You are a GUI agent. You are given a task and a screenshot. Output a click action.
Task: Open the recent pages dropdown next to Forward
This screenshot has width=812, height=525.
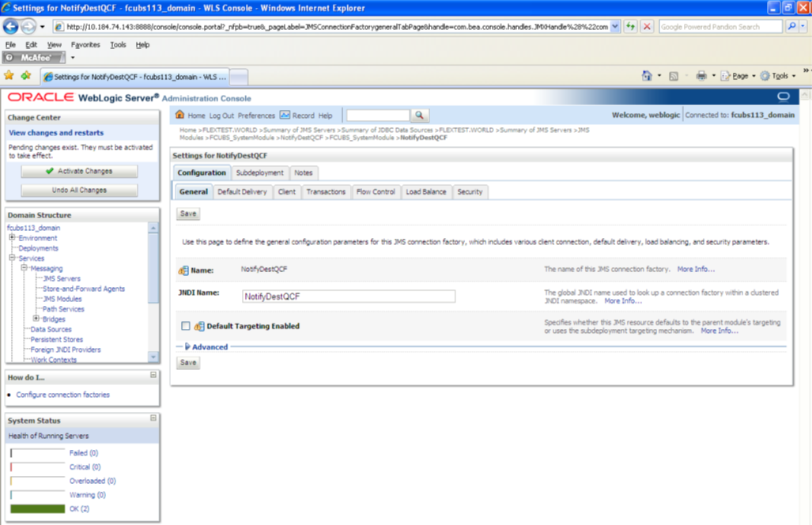pyautogui.click(x=43, y=26)
